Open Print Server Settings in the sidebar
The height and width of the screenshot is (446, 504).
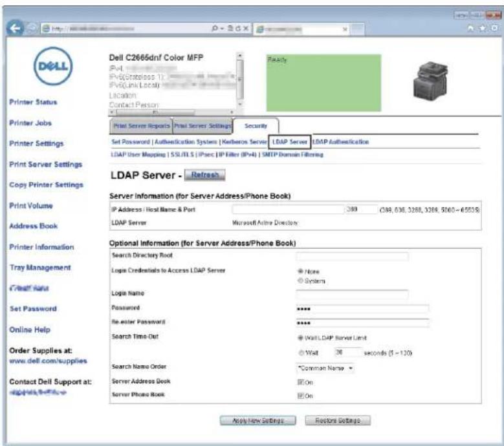pos(46,164)
